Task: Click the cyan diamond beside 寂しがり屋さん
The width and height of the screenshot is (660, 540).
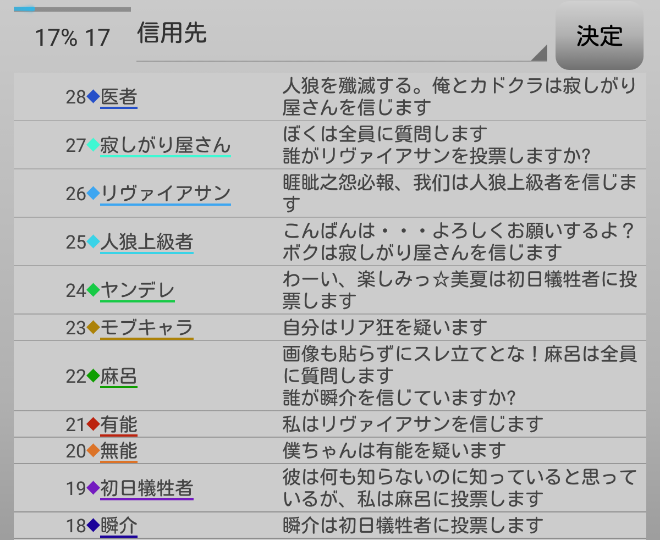Action: (x=93, y=145)
